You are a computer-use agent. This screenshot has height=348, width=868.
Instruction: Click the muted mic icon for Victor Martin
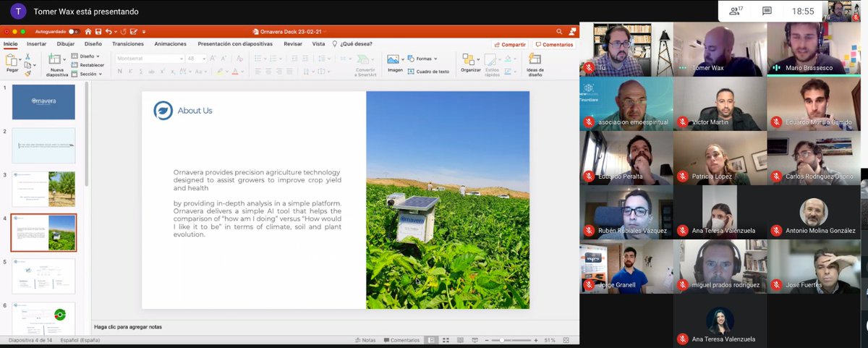pos(683,122)
